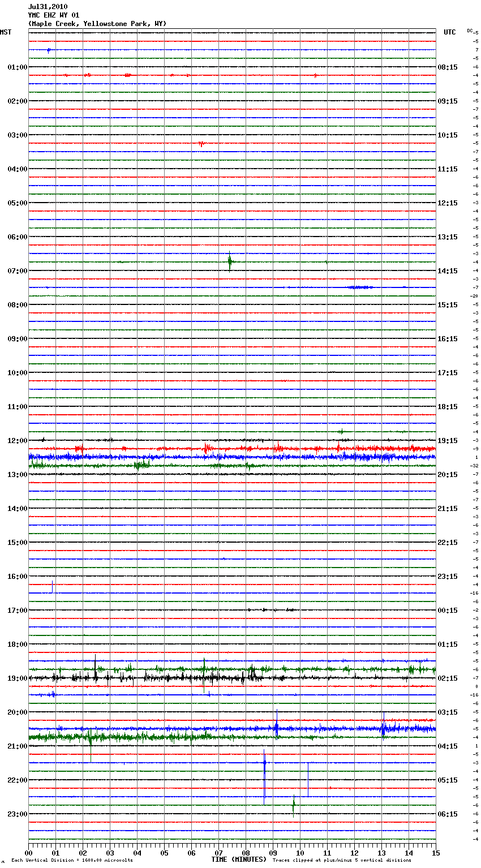Click the '08:15' UTC time label

point(448,67)
